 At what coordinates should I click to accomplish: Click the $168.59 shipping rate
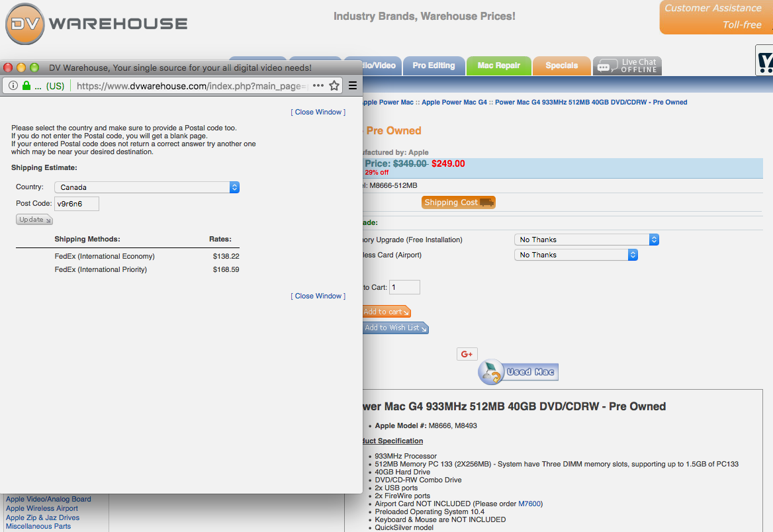tap(226, 270)
